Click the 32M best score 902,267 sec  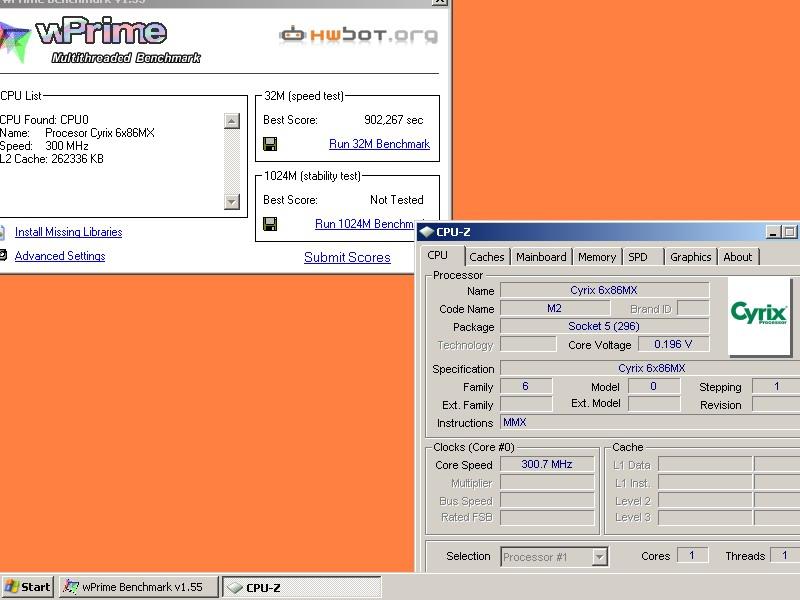(x=394, y=120)
